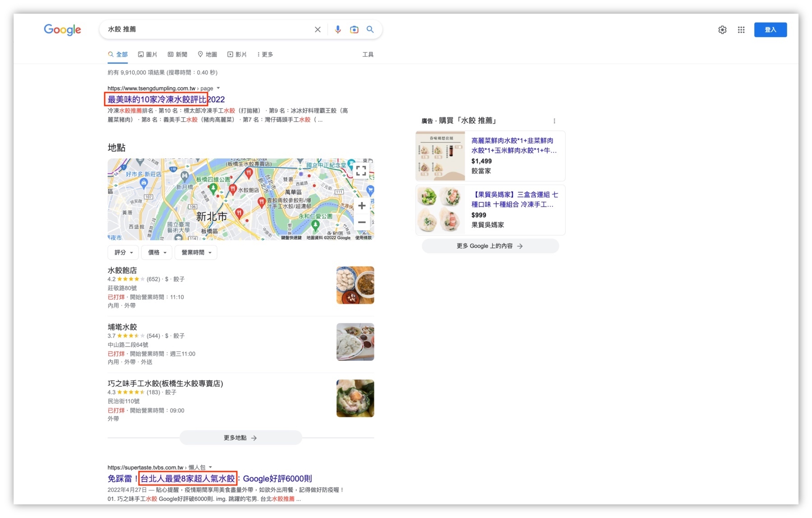Open the quick settings gear
Screen dimensions: 812x518
722,29
